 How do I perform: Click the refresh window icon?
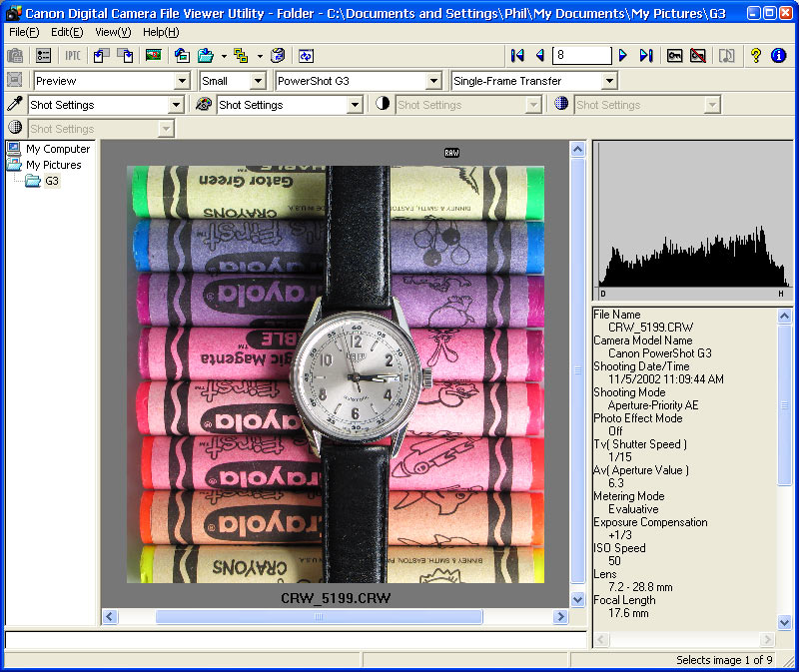[x=307, y=56]
